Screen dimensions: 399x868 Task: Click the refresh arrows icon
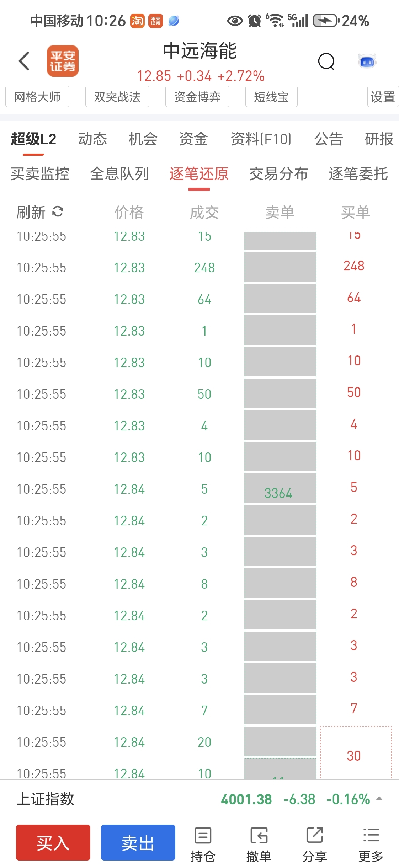[x=58, y=211]
